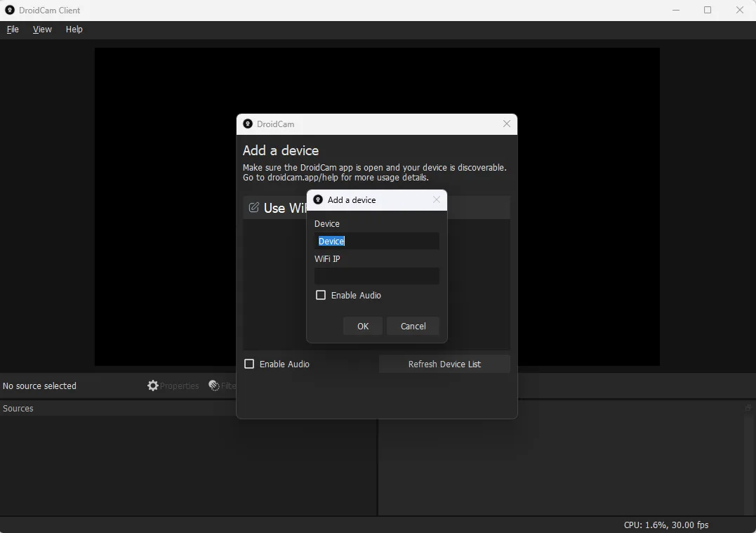Close the DroidCam dialog window
756x533 pixels.
507,124
